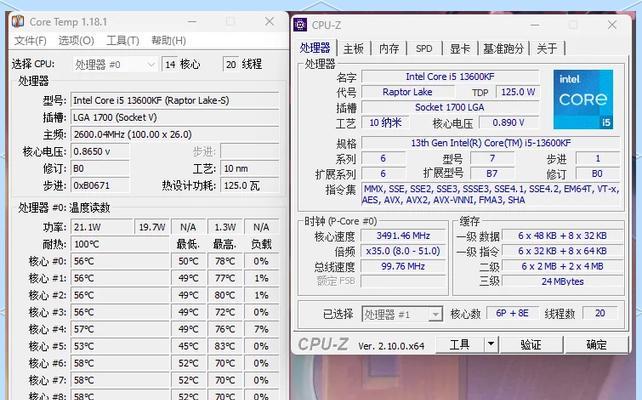Viewport: 642px width, 400px height.
Task: Click the 代号 field Raptor Lake in CPU-Z
Action: (x=408, y=92)
